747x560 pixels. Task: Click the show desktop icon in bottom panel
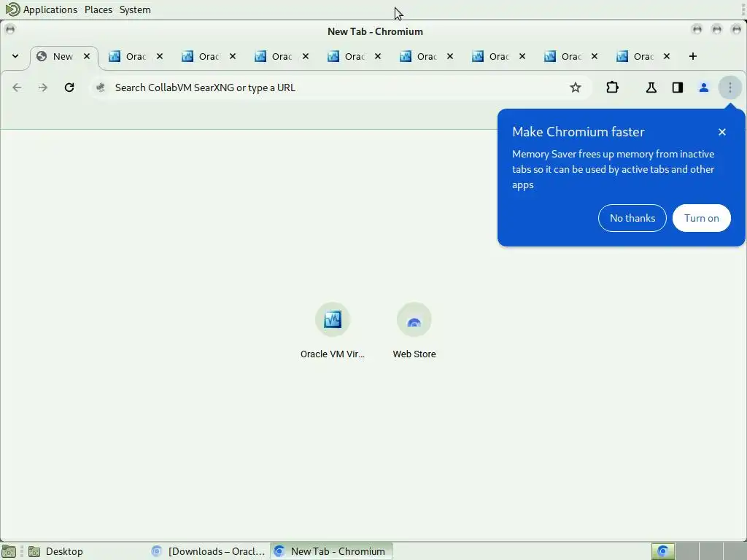point(9,551)
